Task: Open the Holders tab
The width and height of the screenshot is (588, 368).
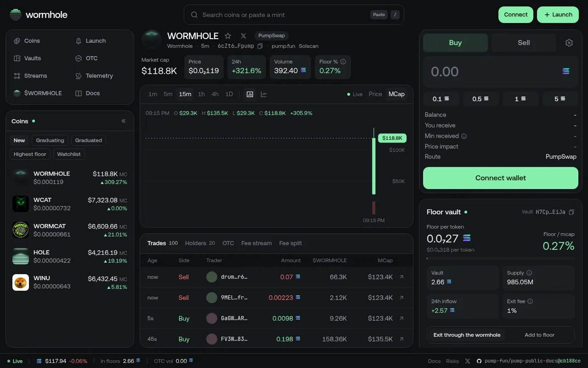Action: pos(200,243)
